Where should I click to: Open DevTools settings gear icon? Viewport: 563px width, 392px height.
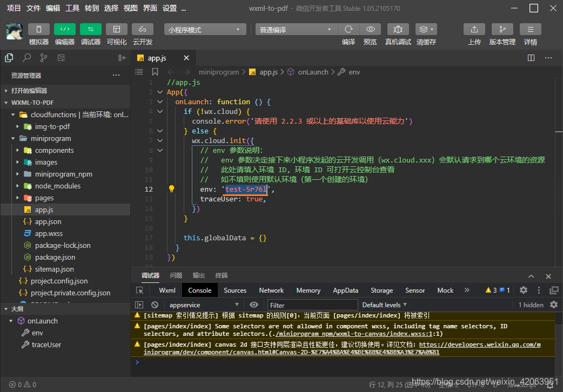click(x=523, y=290)
